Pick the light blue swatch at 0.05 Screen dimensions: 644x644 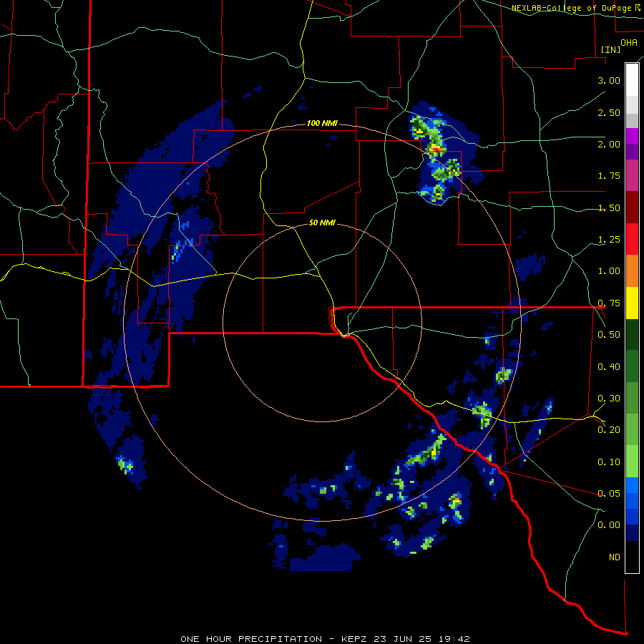[632, 485]
